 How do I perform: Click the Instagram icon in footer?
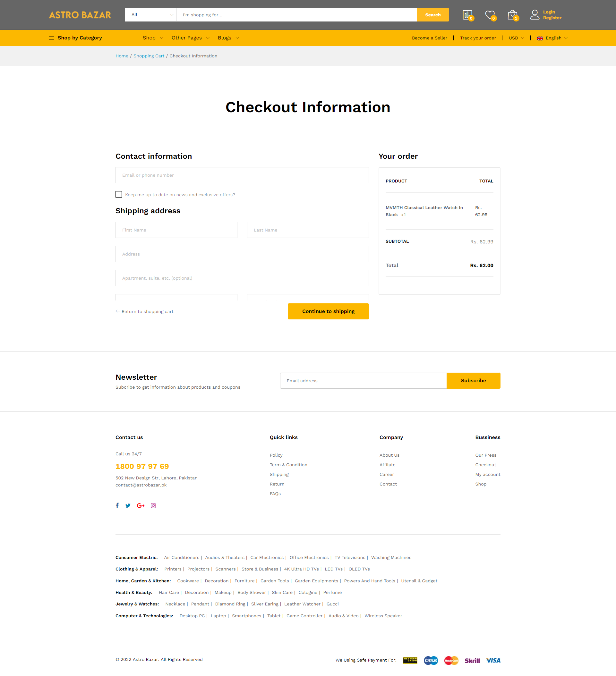click(x=153, y=505)
